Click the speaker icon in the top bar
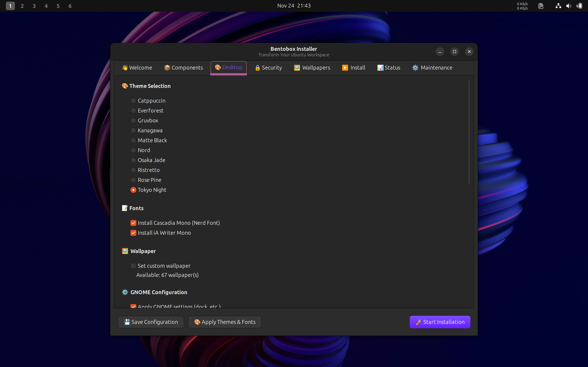Viewport: 588px width, 367px height. tap(569, 6)
